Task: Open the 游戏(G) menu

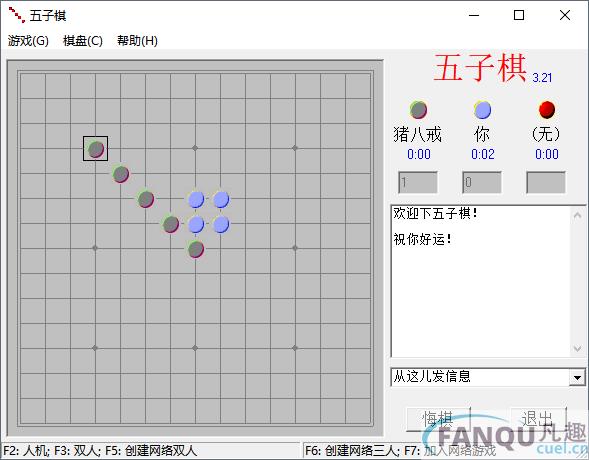Action: point(28,41)
